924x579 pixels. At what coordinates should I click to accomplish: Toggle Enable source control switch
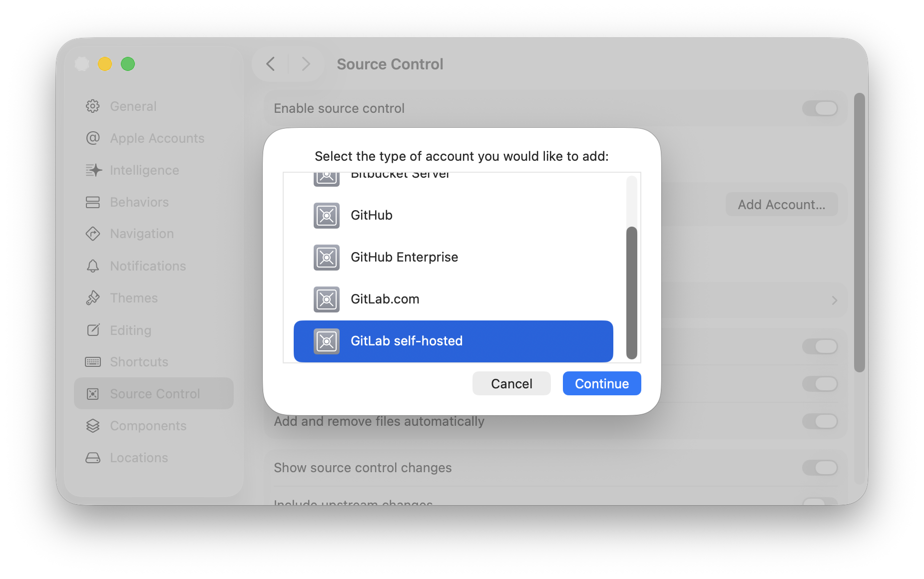(x=820, y=108)
